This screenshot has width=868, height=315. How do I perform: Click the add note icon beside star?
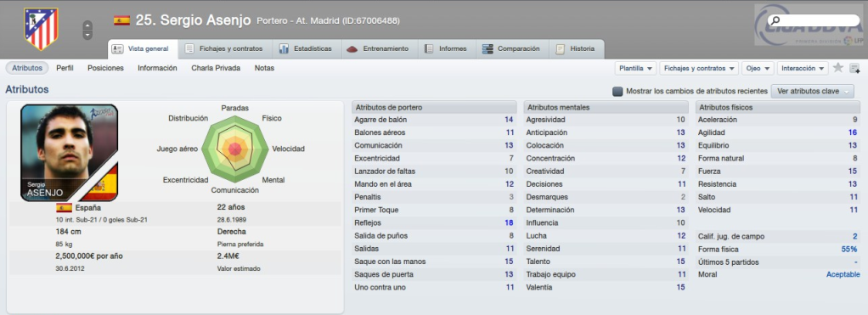click(x=854, y=68)
